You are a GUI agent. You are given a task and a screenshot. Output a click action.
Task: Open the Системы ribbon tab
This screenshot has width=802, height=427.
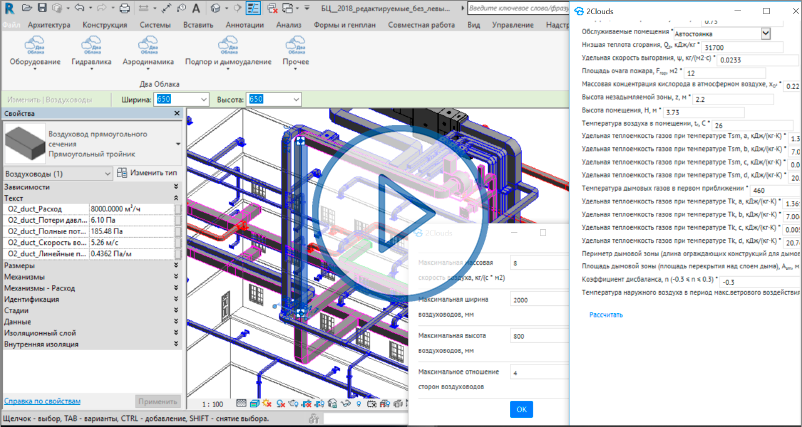pyautogui.click(x=154, y=25)
